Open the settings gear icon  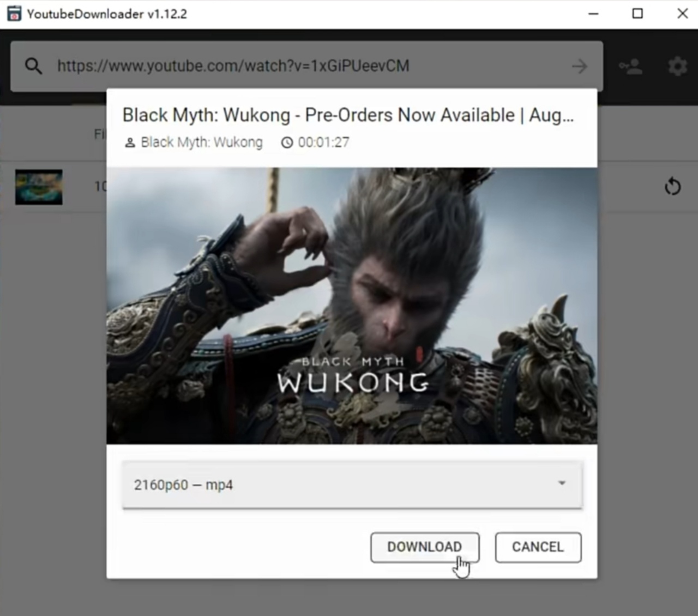(677, 67)
